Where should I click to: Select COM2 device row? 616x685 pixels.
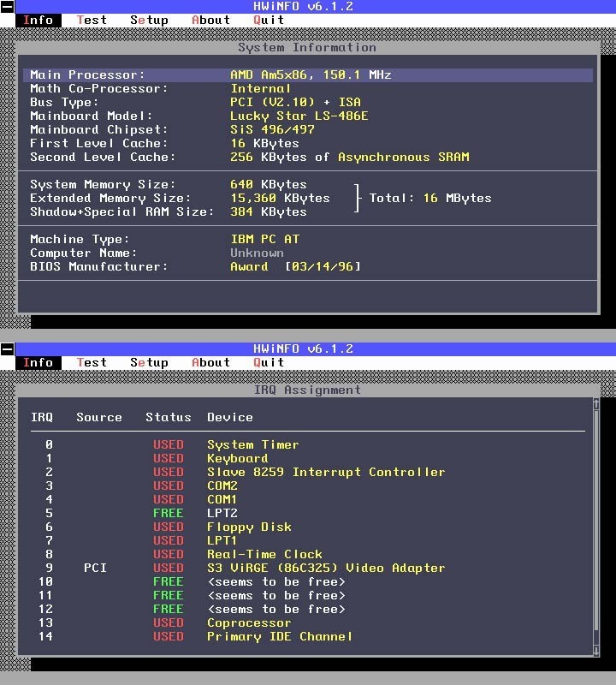(x=308, y=485)
